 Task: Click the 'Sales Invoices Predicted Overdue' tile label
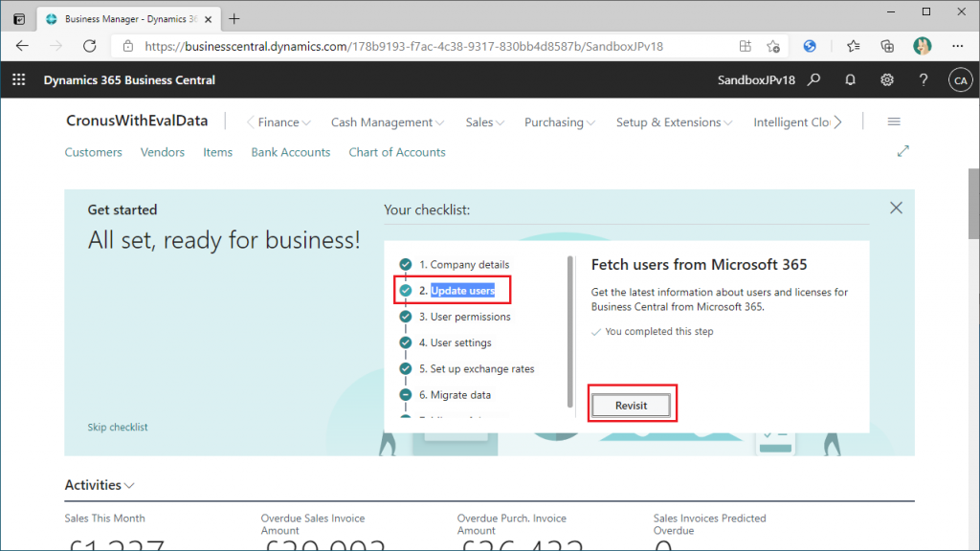point(709,524)
